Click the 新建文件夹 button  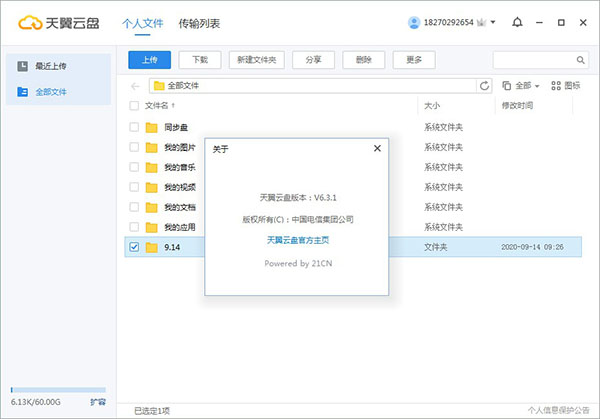pyautogui.click(x=257, y=60)
